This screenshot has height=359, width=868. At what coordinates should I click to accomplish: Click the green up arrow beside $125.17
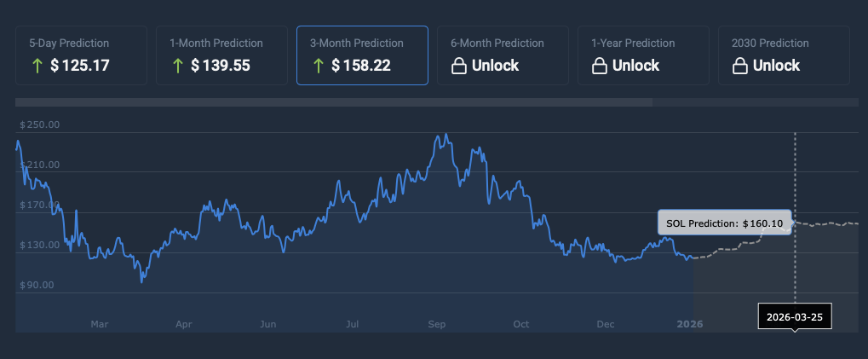coord(37,66)
